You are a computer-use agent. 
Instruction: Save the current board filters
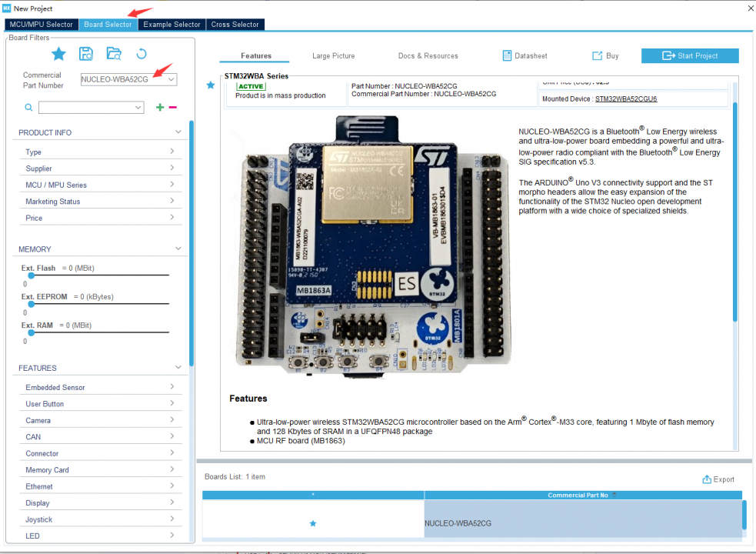point(86,53)
